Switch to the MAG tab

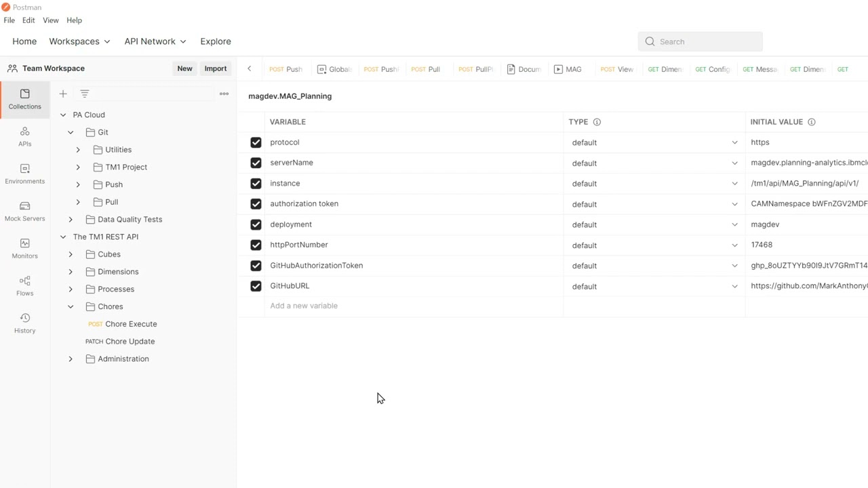point(568,69)
